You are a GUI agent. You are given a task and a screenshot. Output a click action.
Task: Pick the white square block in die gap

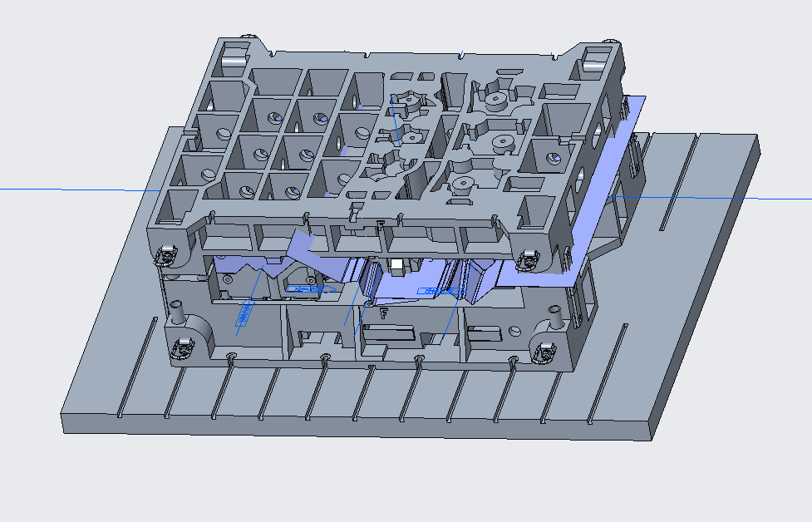tap(396, 264)
